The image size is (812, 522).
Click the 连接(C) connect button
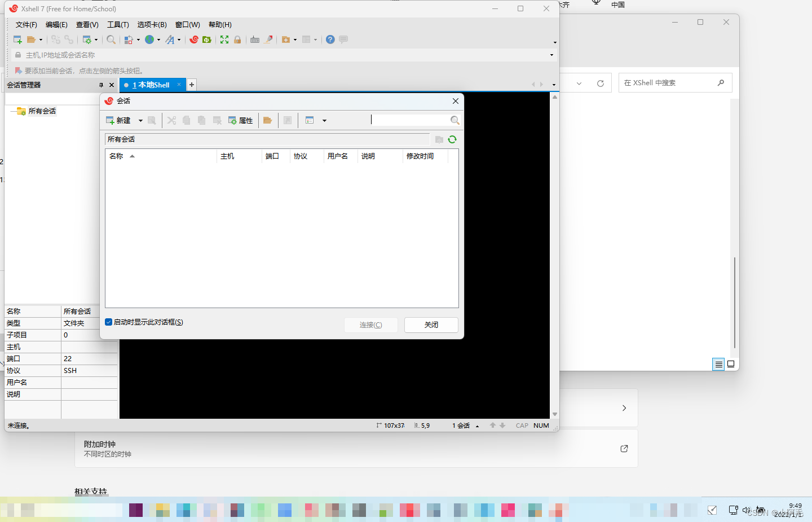pyautogui.click(x=371, y=325)
